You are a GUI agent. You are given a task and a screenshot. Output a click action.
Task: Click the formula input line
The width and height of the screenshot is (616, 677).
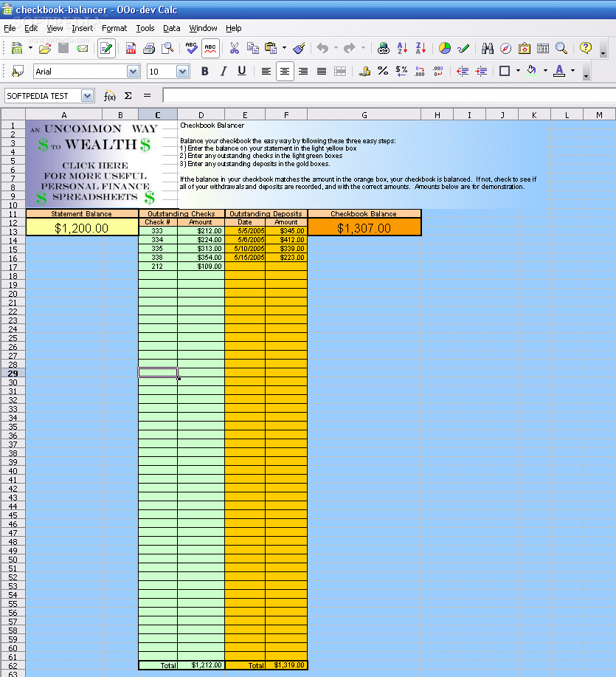(389, 95)
